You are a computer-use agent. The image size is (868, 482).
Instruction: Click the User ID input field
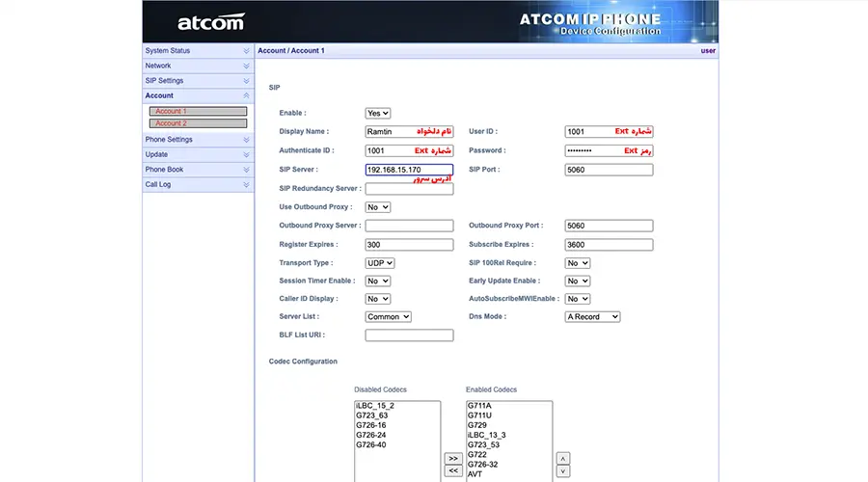click(x=609, y=132)
